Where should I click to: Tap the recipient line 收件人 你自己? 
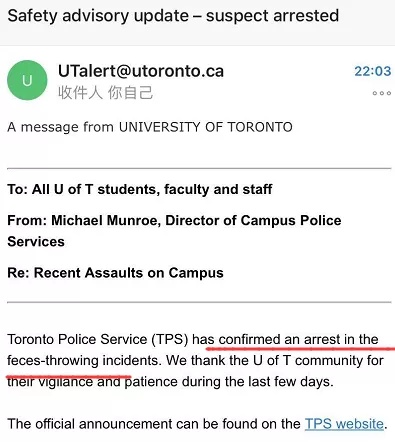point(105,92)
